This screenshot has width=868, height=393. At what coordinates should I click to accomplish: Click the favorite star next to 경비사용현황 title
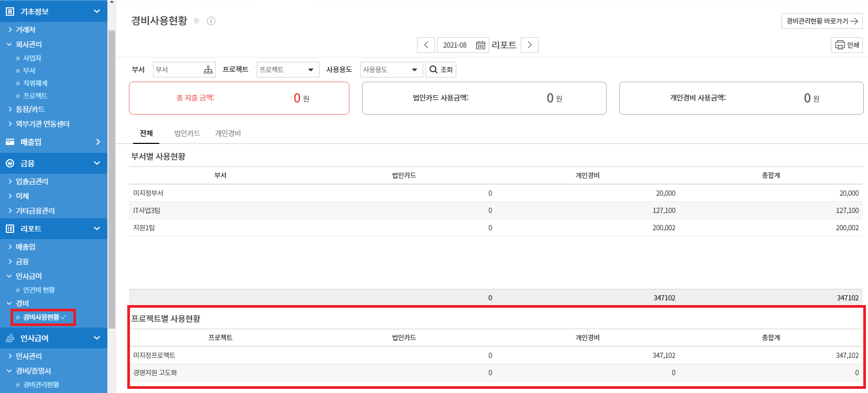(196, 21)
